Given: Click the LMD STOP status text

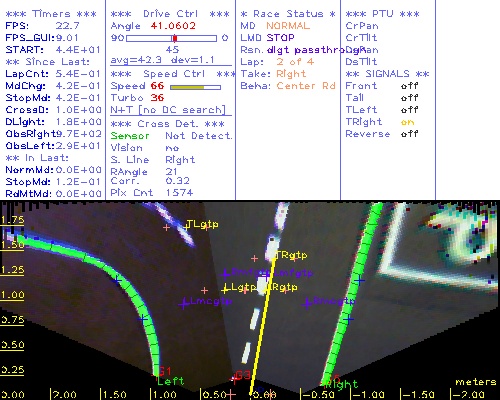Looking at the screenshot, I should [267, 38].
